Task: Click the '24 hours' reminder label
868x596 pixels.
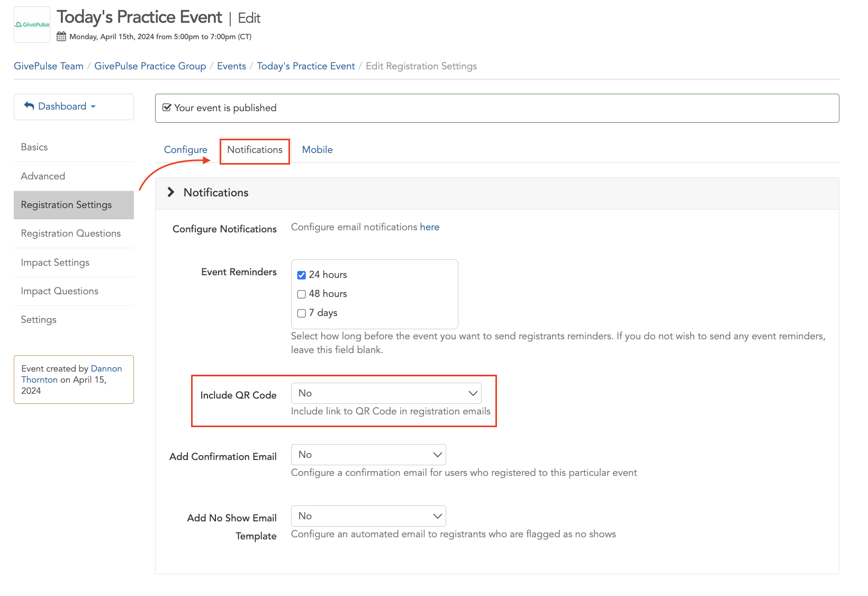Action: tap(328, 275)
